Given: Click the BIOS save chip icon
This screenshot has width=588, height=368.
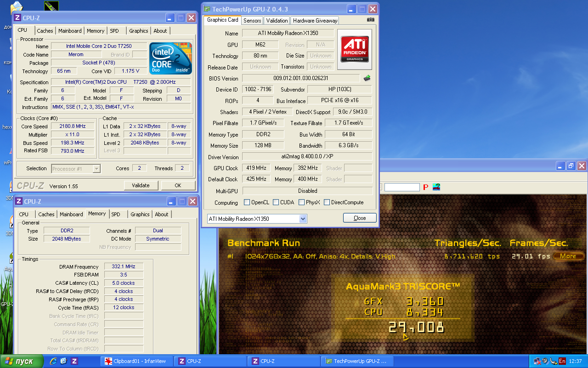Looking at the screenshot, I should [x=367, y=78].
